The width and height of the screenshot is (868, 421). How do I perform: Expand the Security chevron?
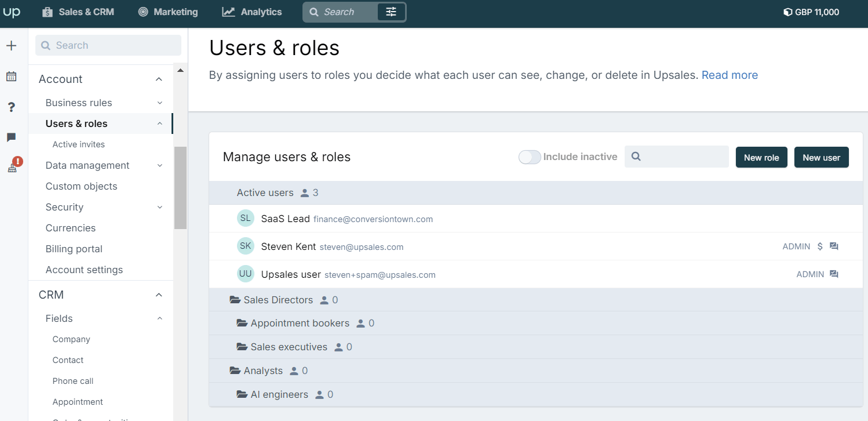pyautogui.click(x=160, y=207)
